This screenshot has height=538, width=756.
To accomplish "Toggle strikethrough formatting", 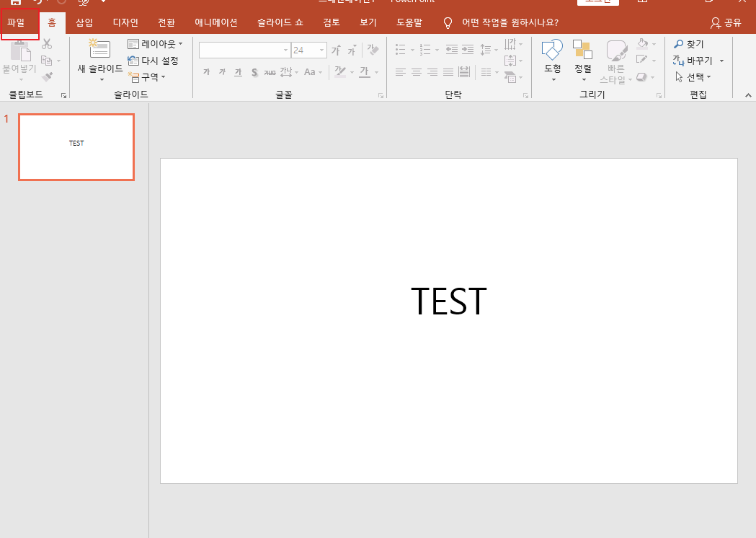I will point(270,72).
